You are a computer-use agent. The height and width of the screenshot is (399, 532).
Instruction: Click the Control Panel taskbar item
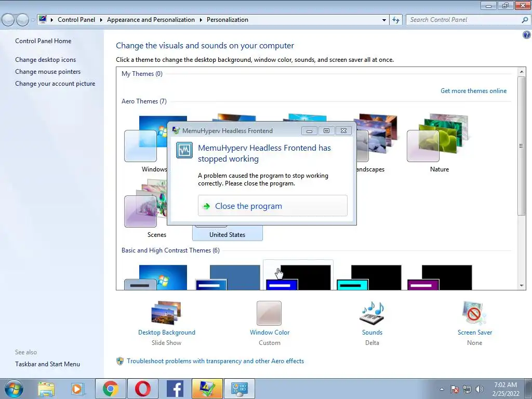239,389
